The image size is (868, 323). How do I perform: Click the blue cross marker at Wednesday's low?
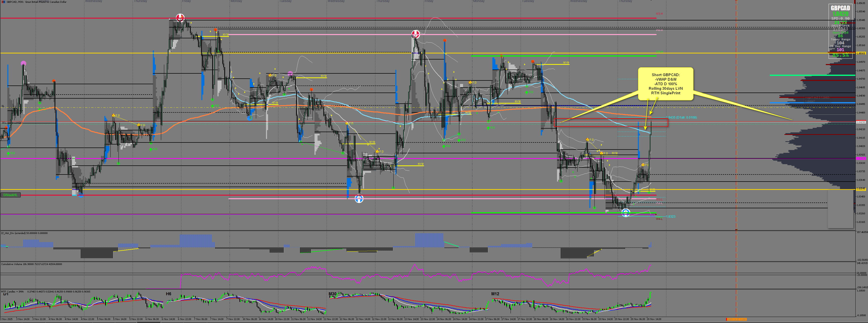[x=359, y=199]
